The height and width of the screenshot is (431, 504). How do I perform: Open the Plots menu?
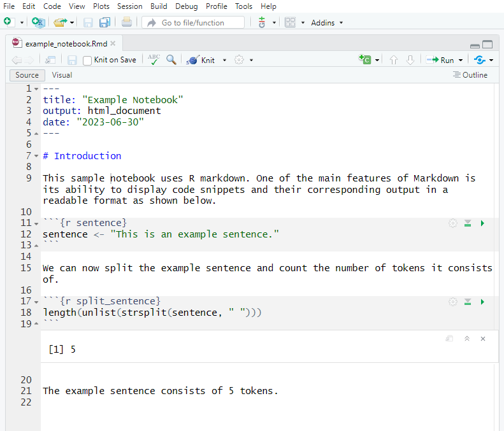click(101, 6)
